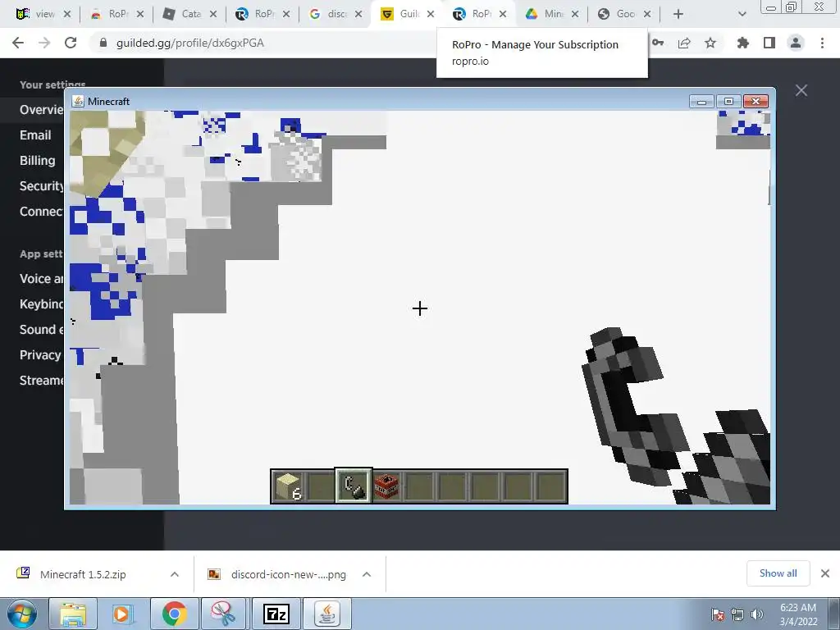Open Connections settings in Guilded
This screenshot has height=630, width=840.
tap(41, 212)
